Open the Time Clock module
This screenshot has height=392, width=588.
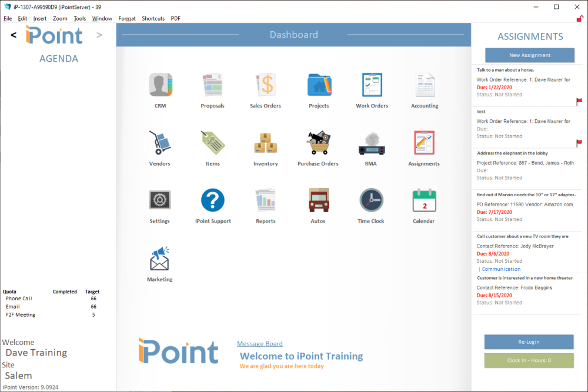click(371, 200)
